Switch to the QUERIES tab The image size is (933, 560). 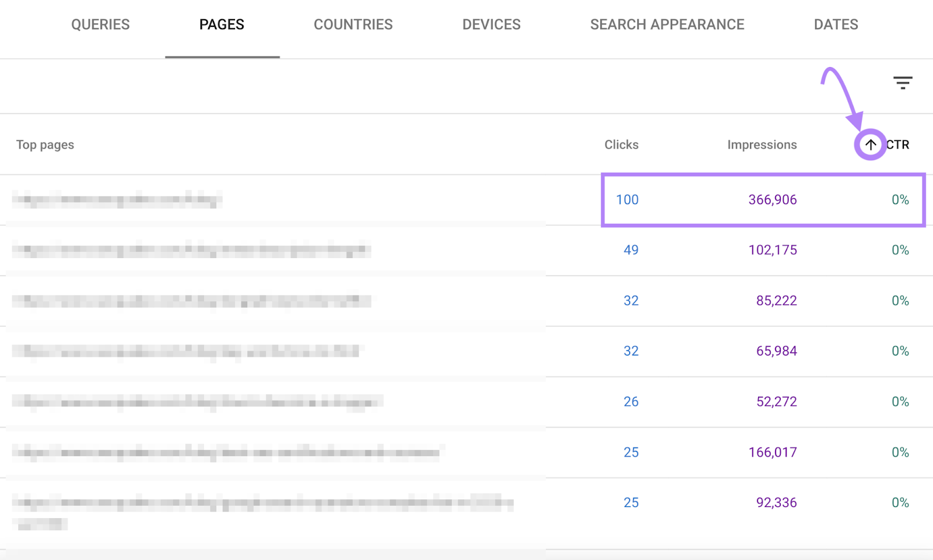pos(100,24)
